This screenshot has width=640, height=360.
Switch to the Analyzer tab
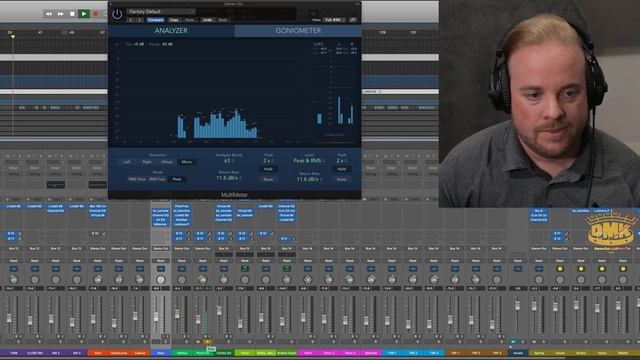(171, 31)
